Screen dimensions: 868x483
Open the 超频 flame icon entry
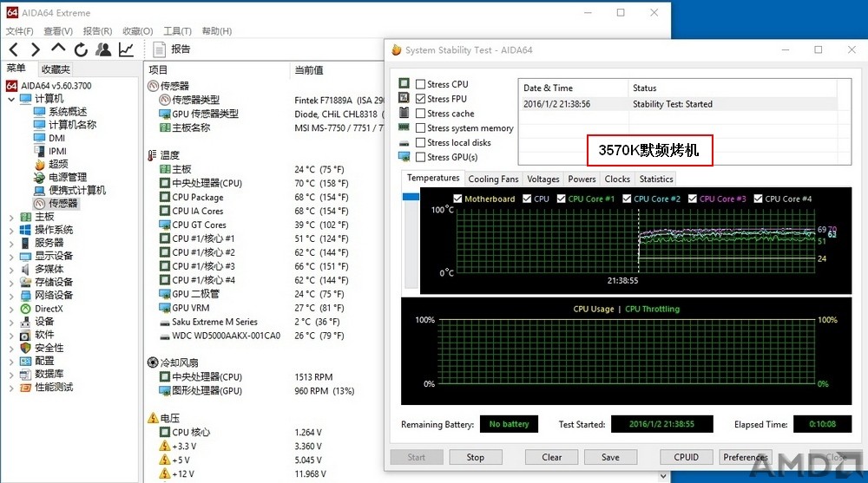[x=39, y=164]
